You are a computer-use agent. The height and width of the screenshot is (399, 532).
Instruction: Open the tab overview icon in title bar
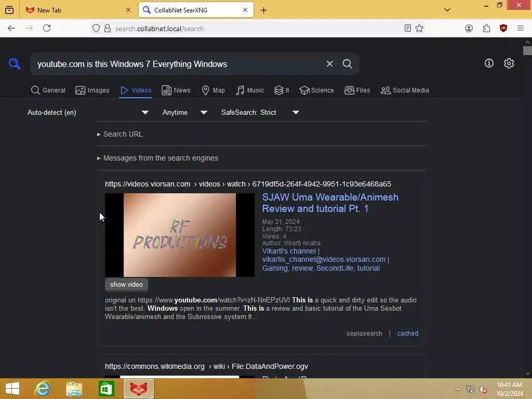point(9,10)
